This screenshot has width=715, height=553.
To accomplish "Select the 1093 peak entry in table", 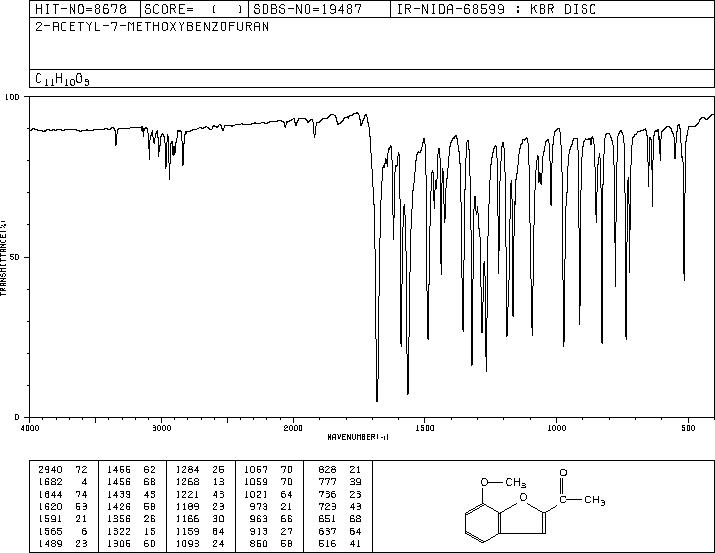I will [x=200, y=544].
